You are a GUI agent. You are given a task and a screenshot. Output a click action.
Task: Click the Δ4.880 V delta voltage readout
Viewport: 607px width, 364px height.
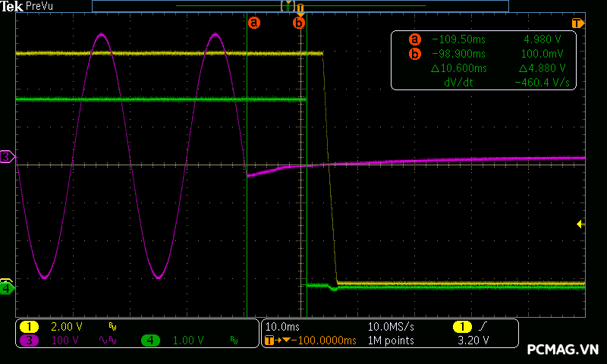click(x=542, y=68)
